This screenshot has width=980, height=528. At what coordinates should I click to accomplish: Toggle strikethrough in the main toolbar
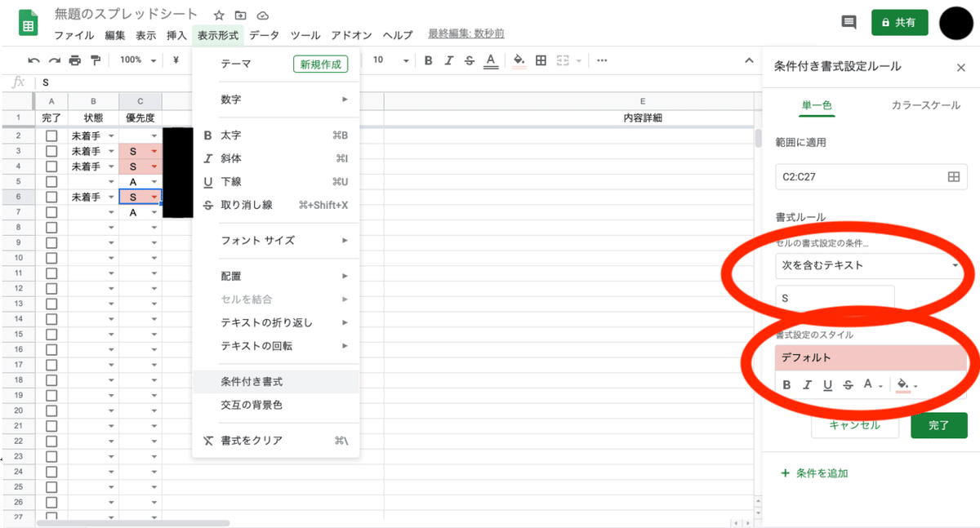pyautogui.click(x=469, y=60)
